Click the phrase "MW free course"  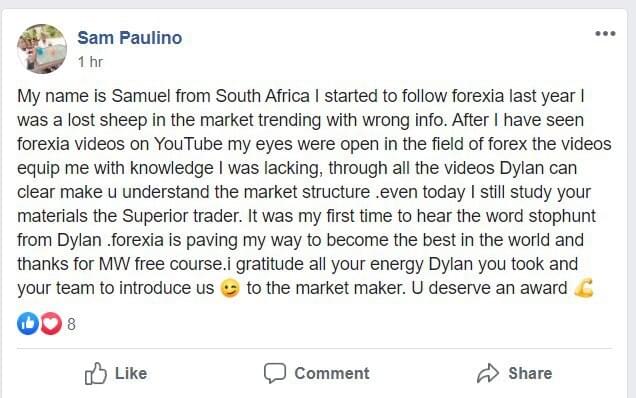click(161, 264)
